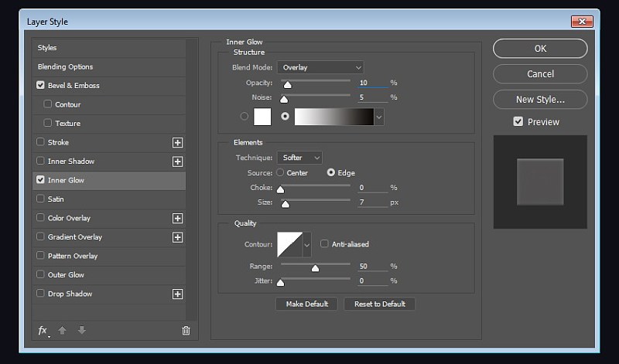The height and width of the screenshot is (364, 619).
Task: Close the Layer Style dialog
Action: pyautogui.click(x=582, y=22)
